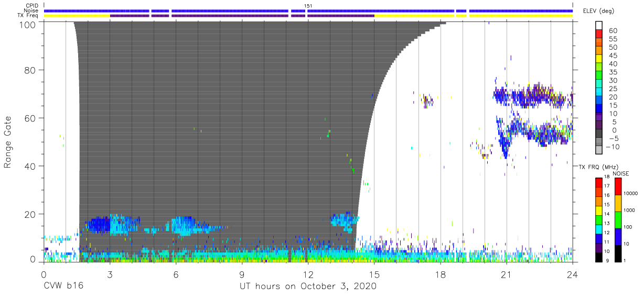Click the 60 label on elevation colorbar
Screen dimensions: 644x297
pos(614,31)
